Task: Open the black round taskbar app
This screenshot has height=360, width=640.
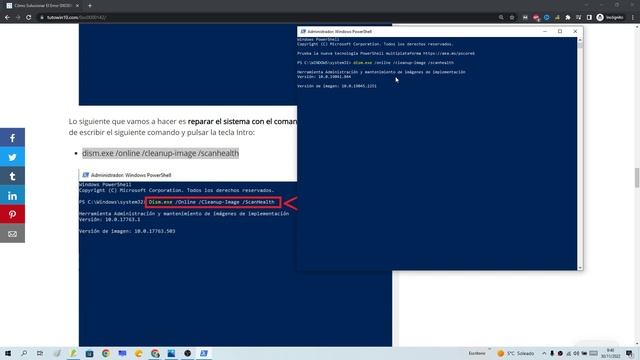Action: [x=187, y=353]
